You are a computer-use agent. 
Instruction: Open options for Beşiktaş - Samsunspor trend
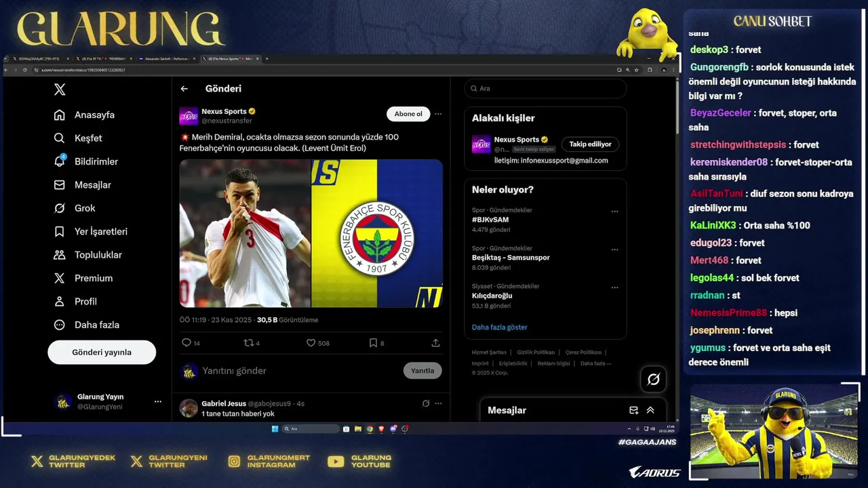(x=614, y=249)
